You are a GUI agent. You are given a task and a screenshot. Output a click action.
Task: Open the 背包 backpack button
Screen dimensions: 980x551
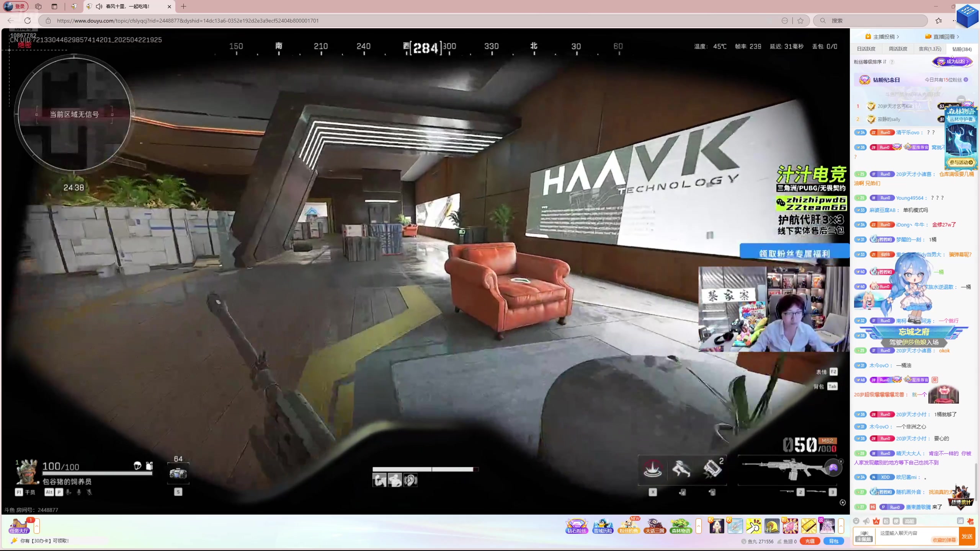833,541
